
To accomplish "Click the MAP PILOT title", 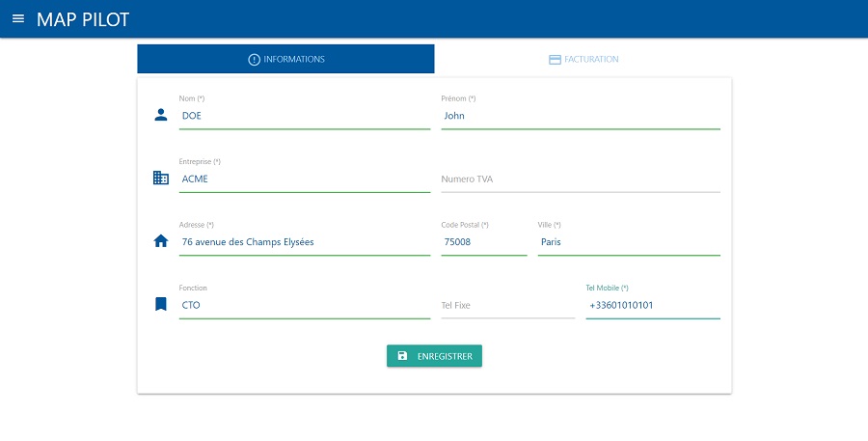I will click(83, 19).
